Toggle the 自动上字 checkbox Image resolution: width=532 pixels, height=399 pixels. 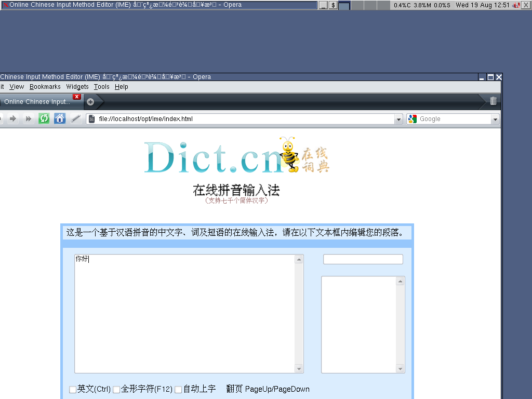coord(178,390)
